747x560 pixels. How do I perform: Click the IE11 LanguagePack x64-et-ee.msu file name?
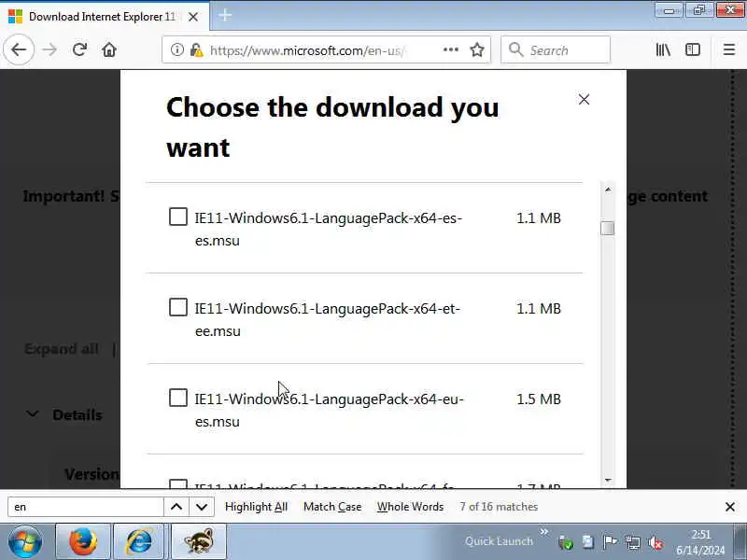coord(328,319)
